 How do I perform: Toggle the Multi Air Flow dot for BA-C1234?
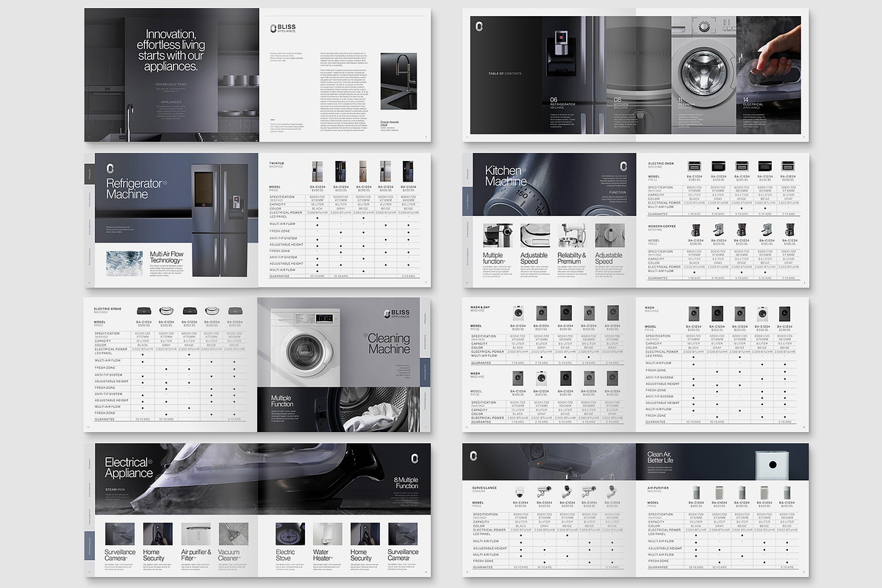pyautogui.click(x=317, y=224)
